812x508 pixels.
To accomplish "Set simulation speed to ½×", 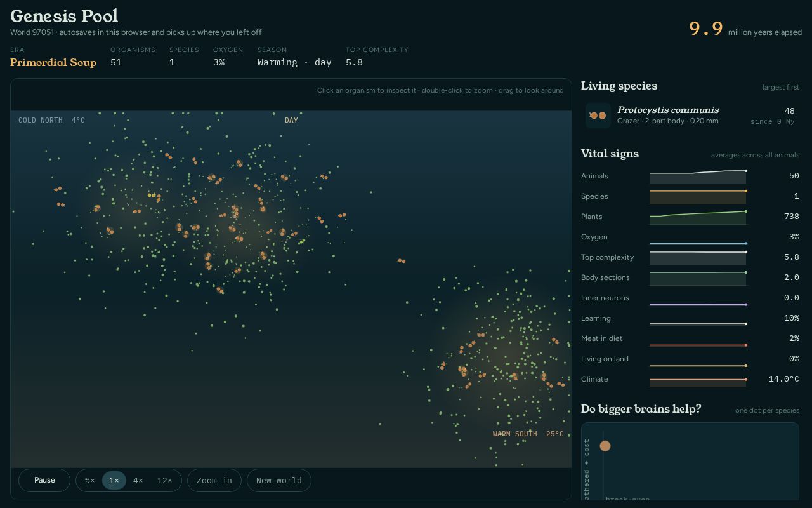I will (x=89, y=481).
